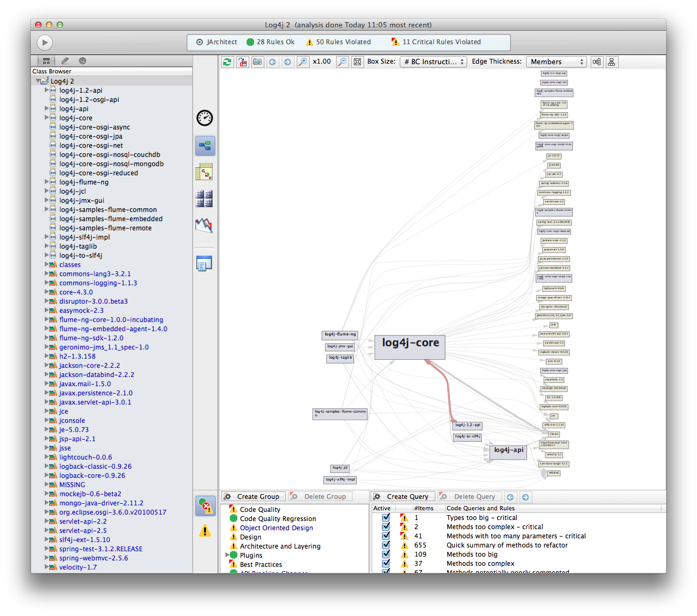Uncheck the Methods too complex (37 items) rule
This screenshot has height=616, width=697.
tap(386, 564)
